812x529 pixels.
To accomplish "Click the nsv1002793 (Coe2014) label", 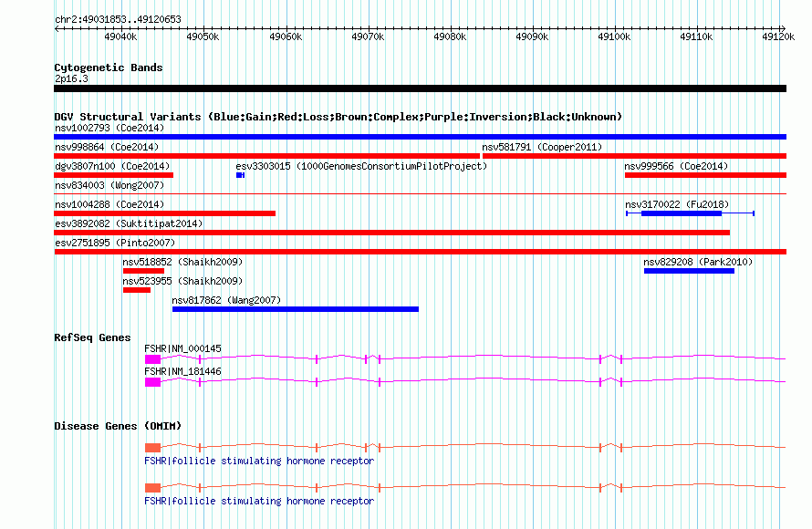I will click(x=109, y=128).
